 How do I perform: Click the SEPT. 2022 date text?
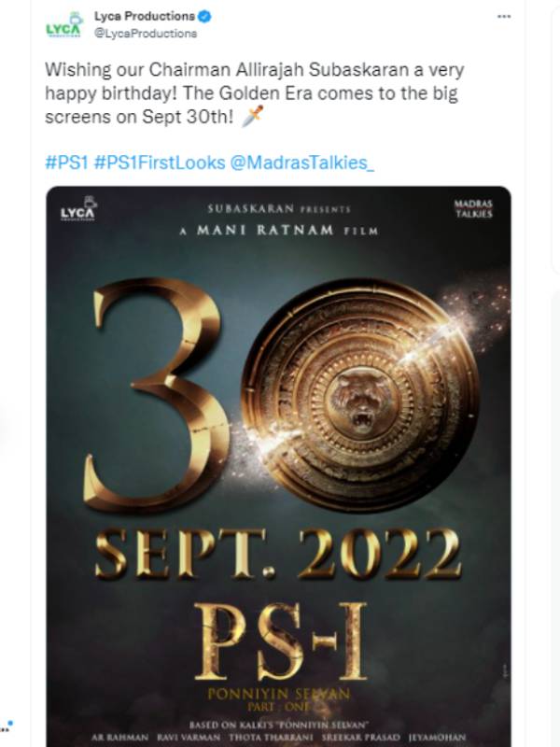(277, 555)
